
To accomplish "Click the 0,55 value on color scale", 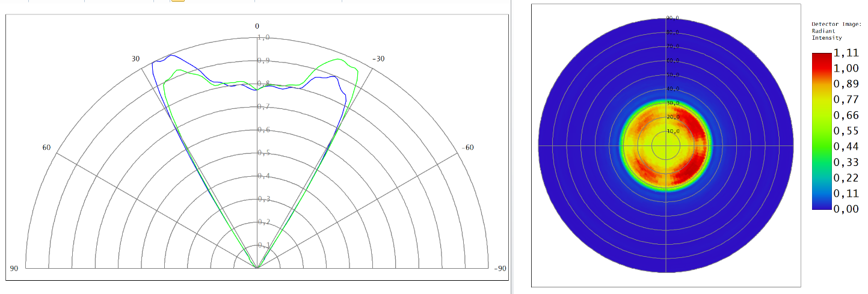I will click(846, 131).
